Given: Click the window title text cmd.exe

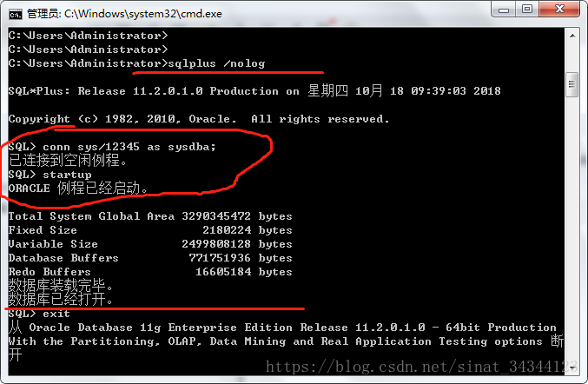Looking at the screenshot, I should pyautogui.click(x=124, y=14).
